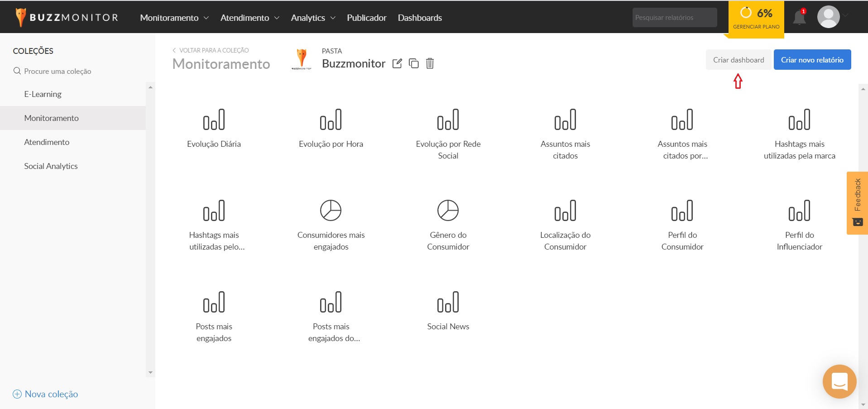868x409 pixels.
Task: Click the edit folder pencil icon
Action: click(397, 63)
